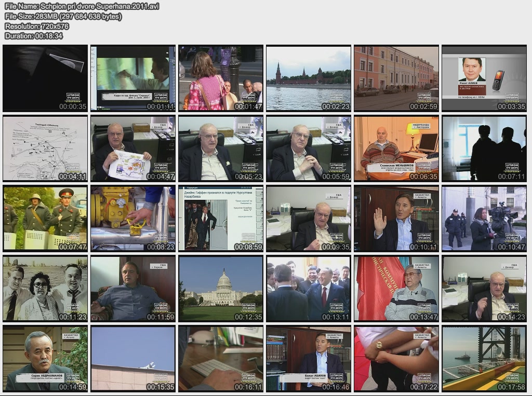532x396 pixels.
Task: Select the yellow valve equipment thumbnail at 00:08:23
Action: [x=133, y=219]
